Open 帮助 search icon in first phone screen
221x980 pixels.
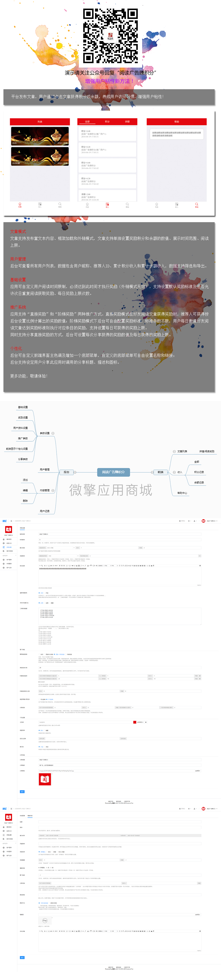pyautogui.click(x=60, y=205)
